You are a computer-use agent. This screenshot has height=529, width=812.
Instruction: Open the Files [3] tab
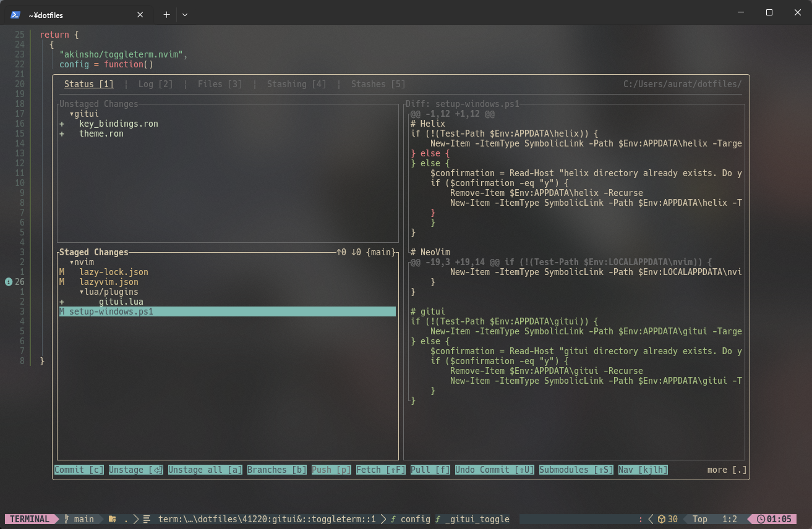pyautogui.click(x=220, y=84)
